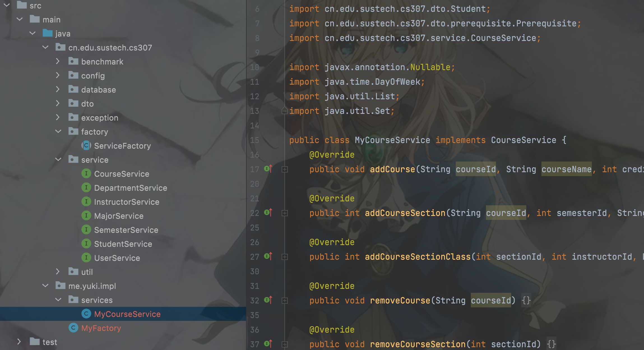
Task: Select MyCourseService in the project tree
Action: [x=127, y=314]
